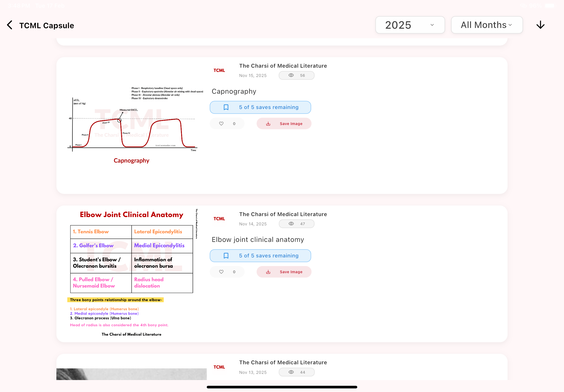Tap the downward sort arrow icon
Viewport: 564px width, 392px height.
(540, 25)
